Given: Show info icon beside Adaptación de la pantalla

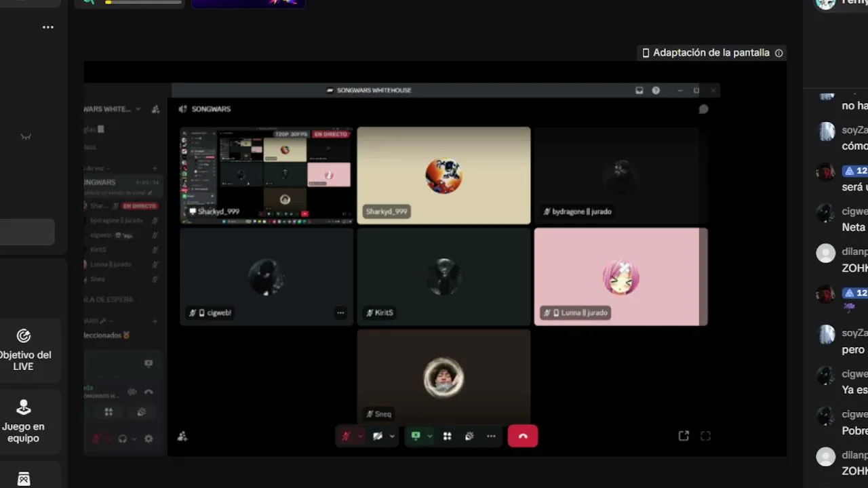Looking at the screenshot, I should (779, 53).
